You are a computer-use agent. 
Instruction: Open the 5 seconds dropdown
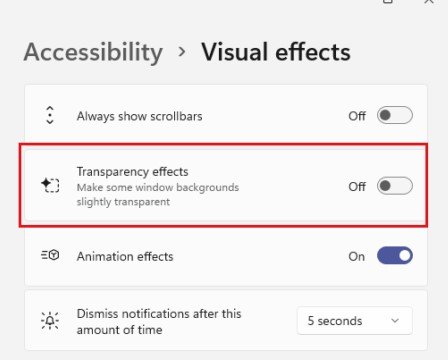[354, 321]
